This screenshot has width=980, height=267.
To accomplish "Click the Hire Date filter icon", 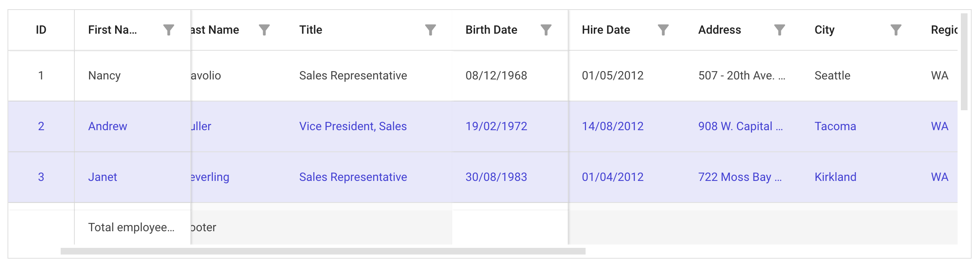I will (663, 30).
